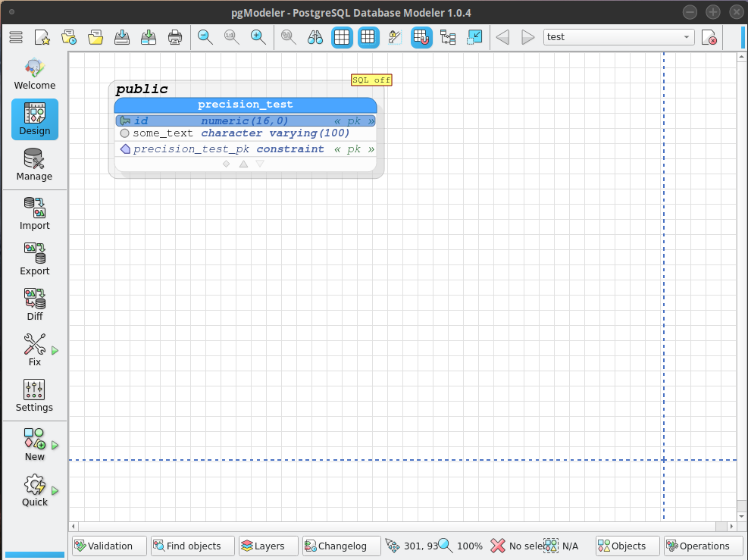Image resolution: width=748 pixels, height=560 pixels.
Task: Open the Validation panel
Action: 108,546
